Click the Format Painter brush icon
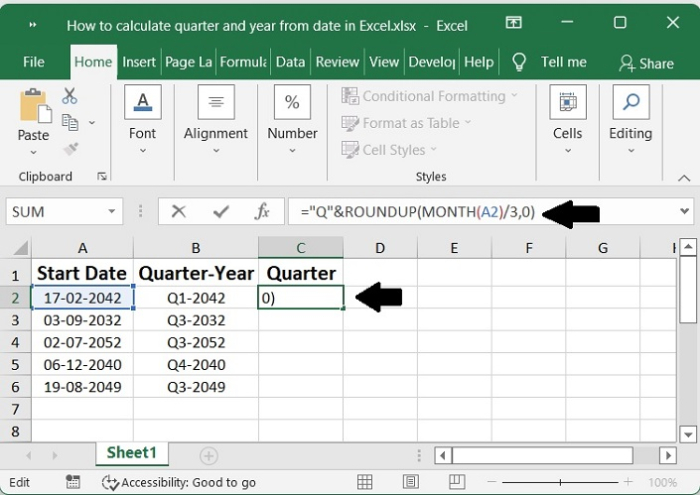This screenshot has height=495, width=700. 71,149
